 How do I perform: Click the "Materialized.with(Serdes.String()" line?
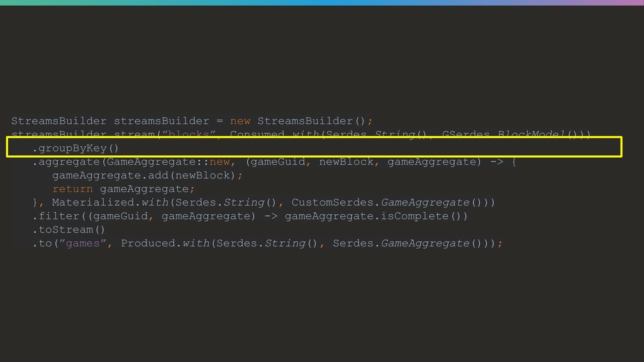click(264, 202)
